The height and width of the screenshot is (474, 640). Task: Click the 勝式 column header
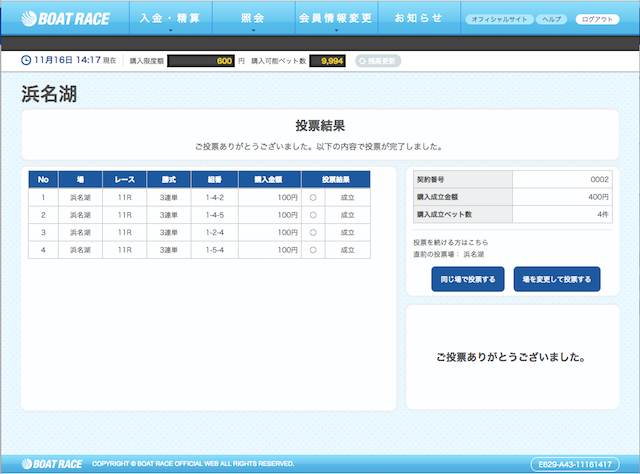pyautogui.click(x=169, y=180)
